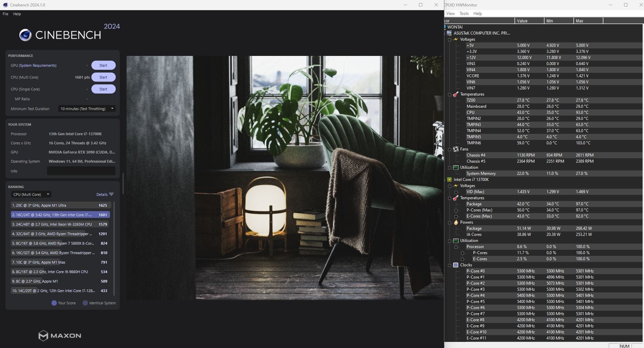Expand the Processor utilization node

(456, 247)
